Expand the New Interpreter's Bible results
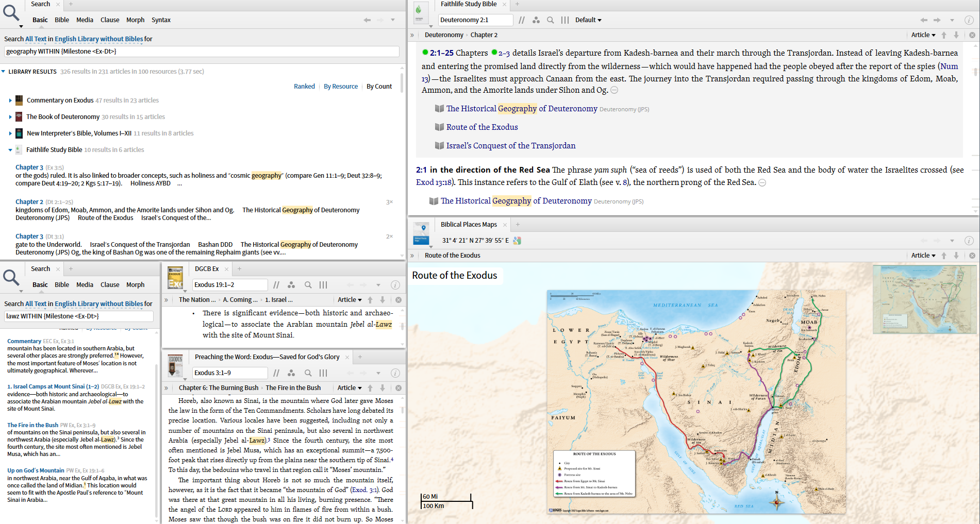Viewport: 980px width, 524px height. tap(10, 133)
